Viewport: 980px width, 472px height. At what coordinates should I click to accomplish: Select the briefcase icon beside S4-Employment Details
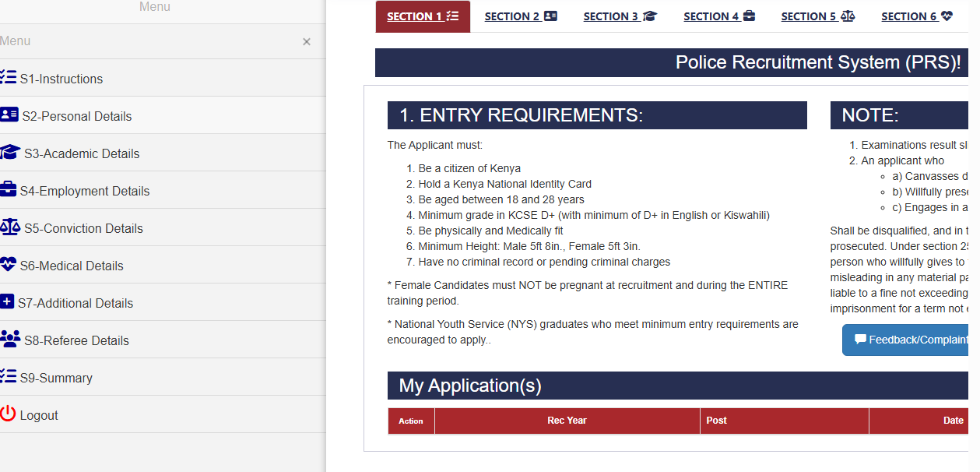tap(9, 189)
